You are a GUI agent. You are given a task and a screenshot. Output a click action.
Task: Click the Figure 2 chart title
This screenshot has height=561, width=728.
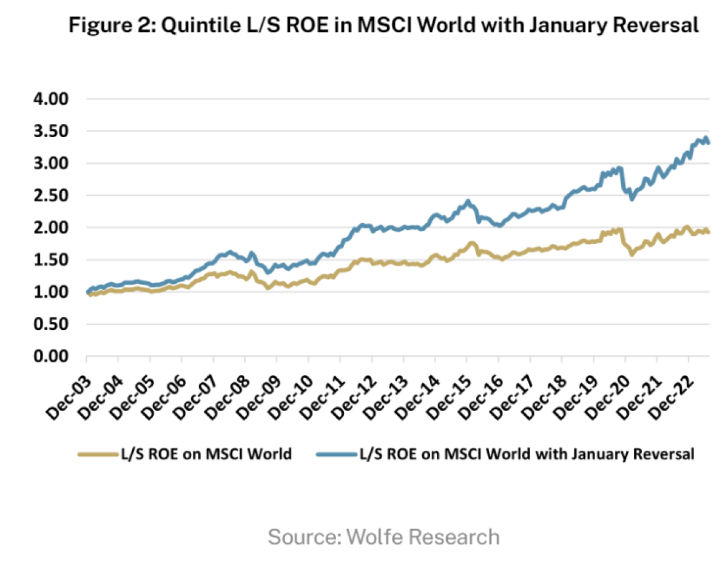point(383,25)
